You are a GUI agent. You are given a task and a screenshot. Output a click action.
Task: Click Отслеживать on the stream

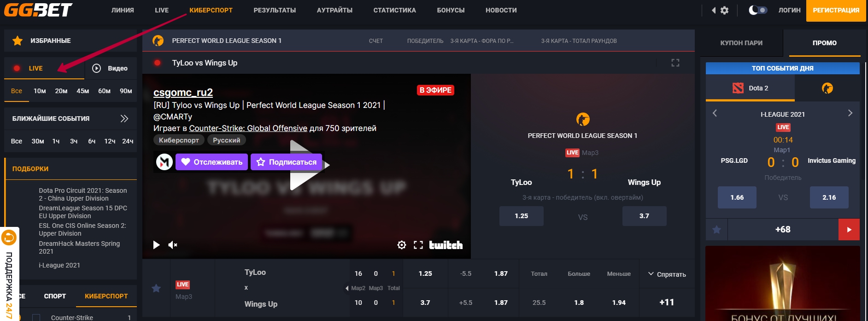tap(212, 162)
